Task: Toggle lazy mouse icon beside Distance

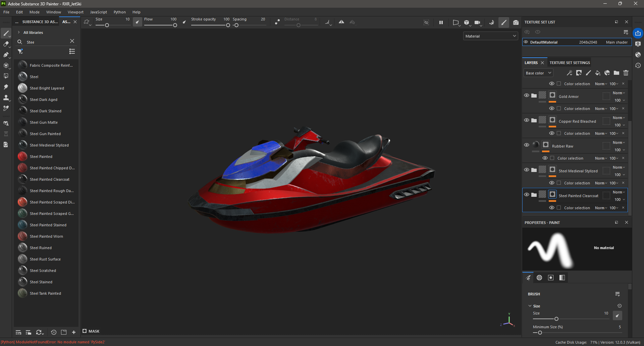Action: 277,22
